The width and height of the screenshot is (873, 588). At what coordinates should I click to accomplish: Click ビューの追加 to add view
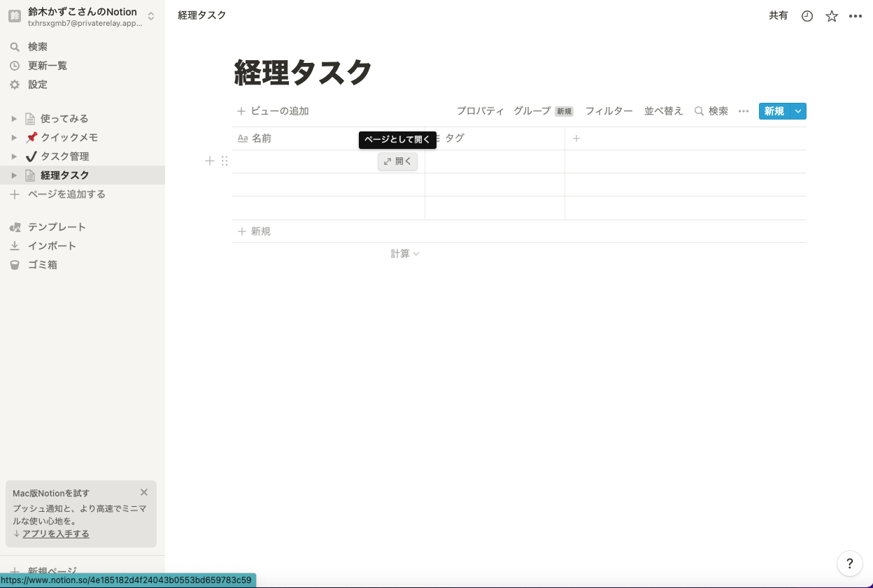(273, 111)
